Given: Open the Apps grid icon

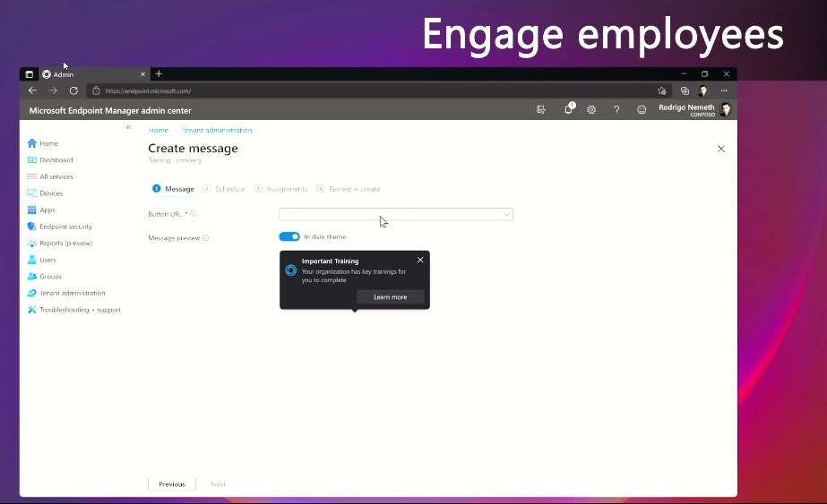Looking at the screenshot, I should (x=31, y=209).
